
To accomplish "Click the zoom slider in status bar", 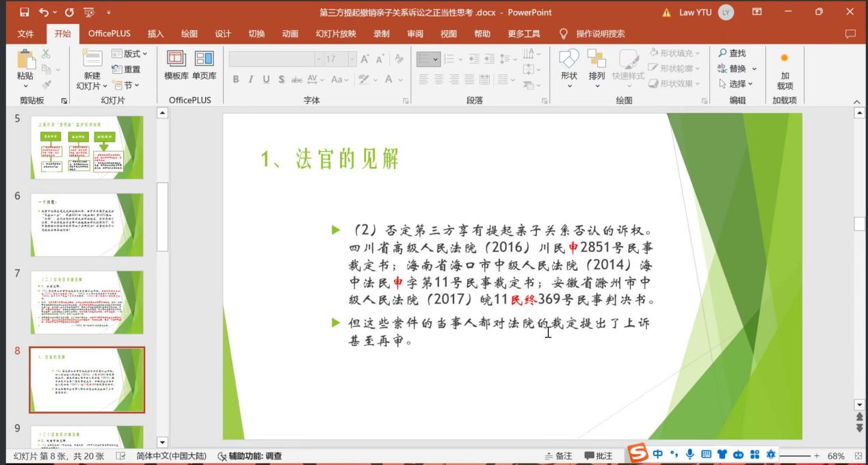I will point(798,456).
